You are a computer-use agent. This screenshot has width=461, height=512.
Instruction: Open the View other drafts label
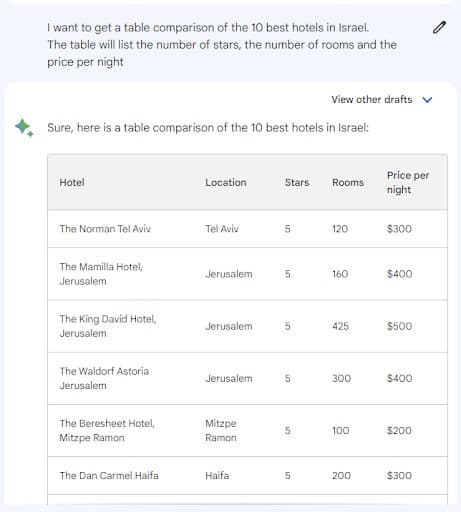click(372, 99)
